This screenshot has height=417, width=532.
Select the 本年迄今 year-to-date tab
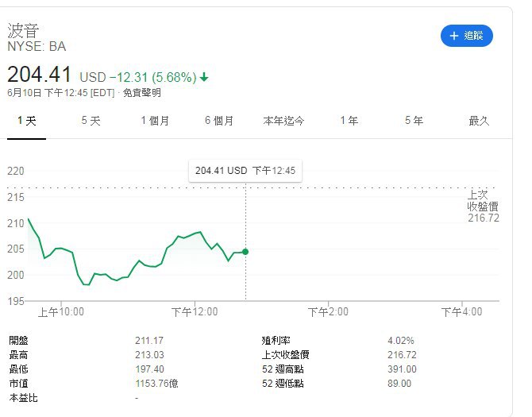point(283,121)
